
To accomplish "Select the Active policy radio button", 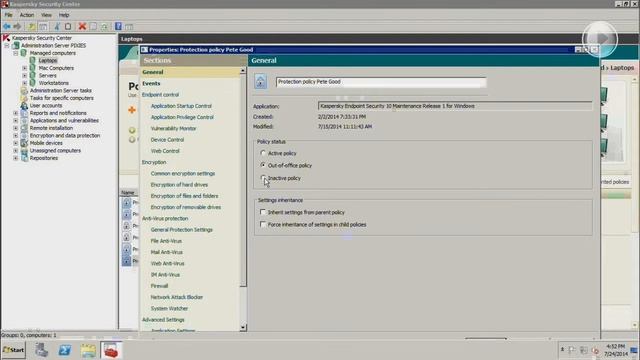I will 263,153.
